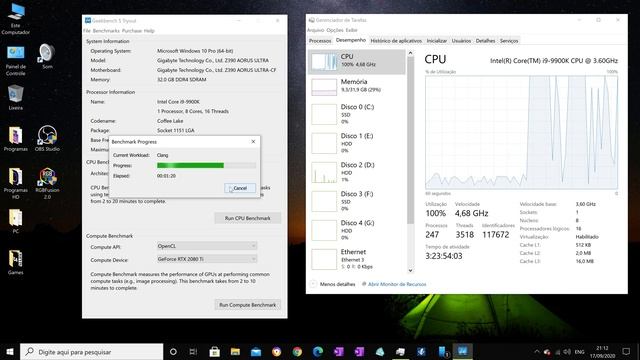Image resolution: width=640 pixels, height=360 pixels.
Task: Open the Arquivo menu in Task Manager
Action: pos(315,30)
